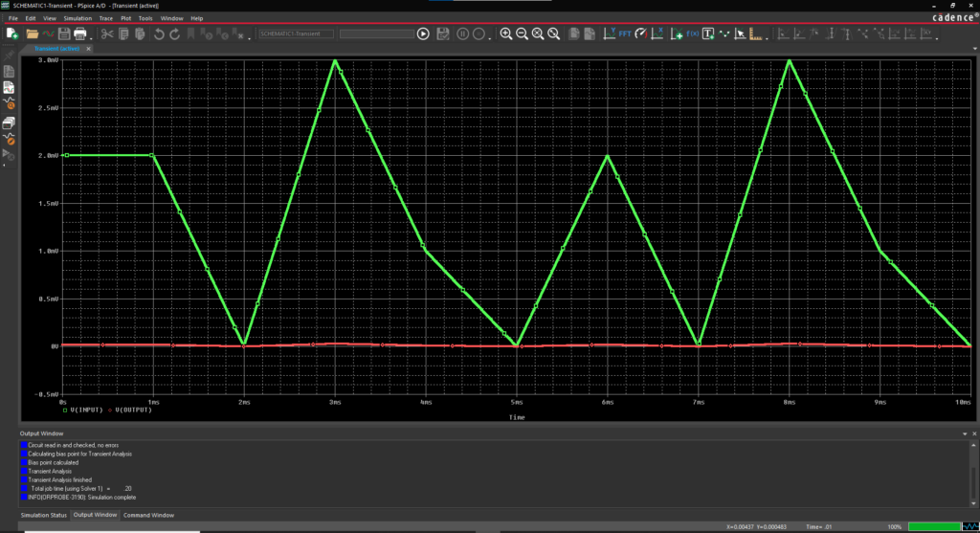980x533 pixels.
Task: Pause the simulation
Action: tap(462, 33)
